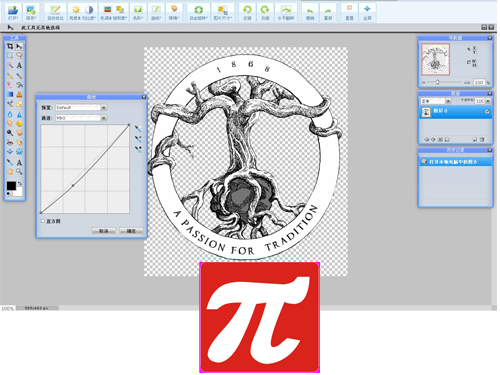Screen dimensions: 500x375
Task: Enable the Histogram checkbox in the Curves dialog
Action: (x=43, y=221)
